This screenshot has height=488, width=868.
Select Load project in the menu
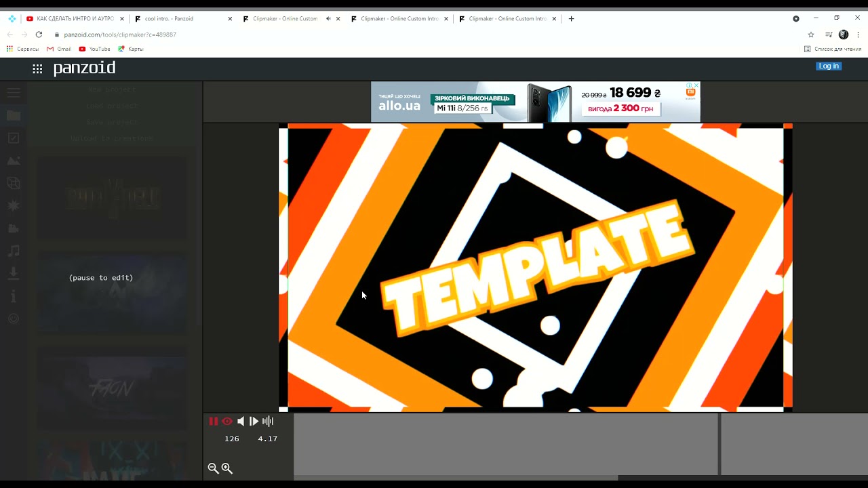112,106
